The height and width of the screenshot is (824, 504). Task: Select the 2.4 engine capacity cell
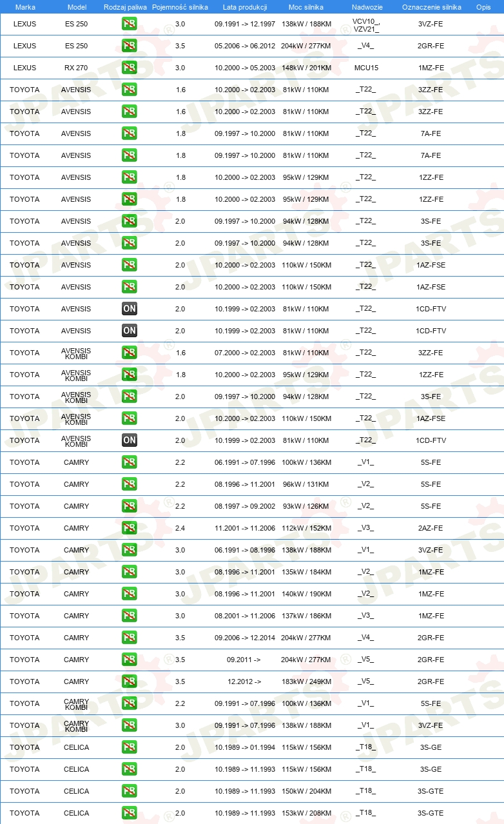pos(180,528)
